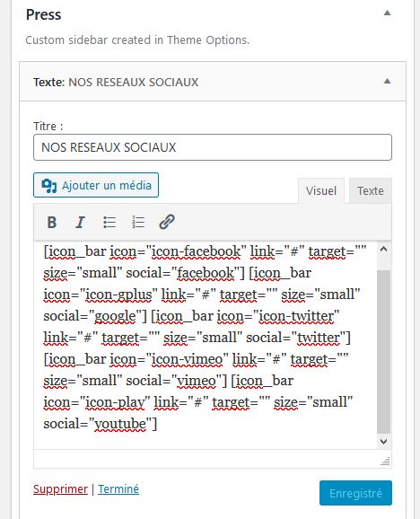Click the editor resize handle at bottom corner
Screen dimensions: 420x519
pos(385,461)
